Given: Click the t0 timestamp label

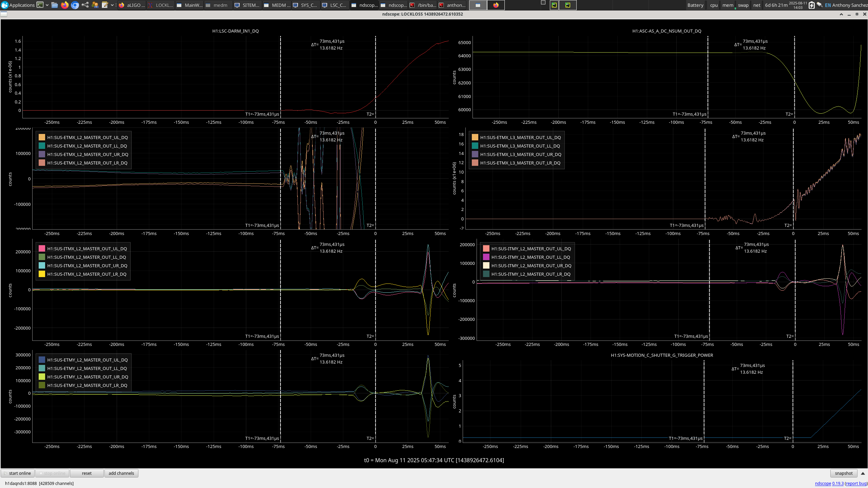Looking at the screenshot, I should [x=434, y=460].
